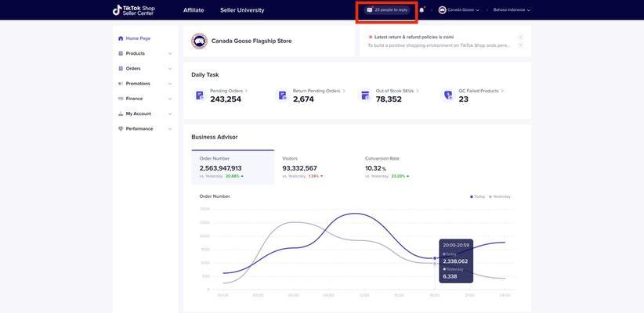The image size is (644, 313).
Task: Click the Daily Task heading
Action: tap(205, 75)
